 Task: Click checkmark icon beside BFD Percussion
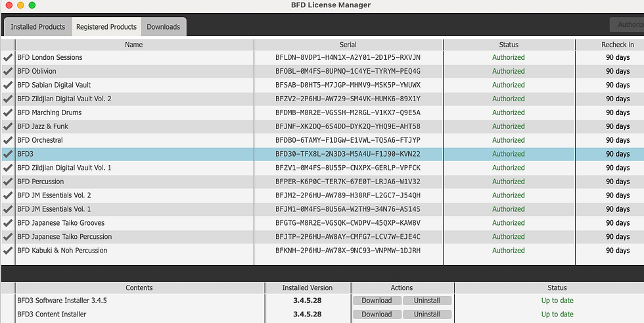[x=7, y=182]
